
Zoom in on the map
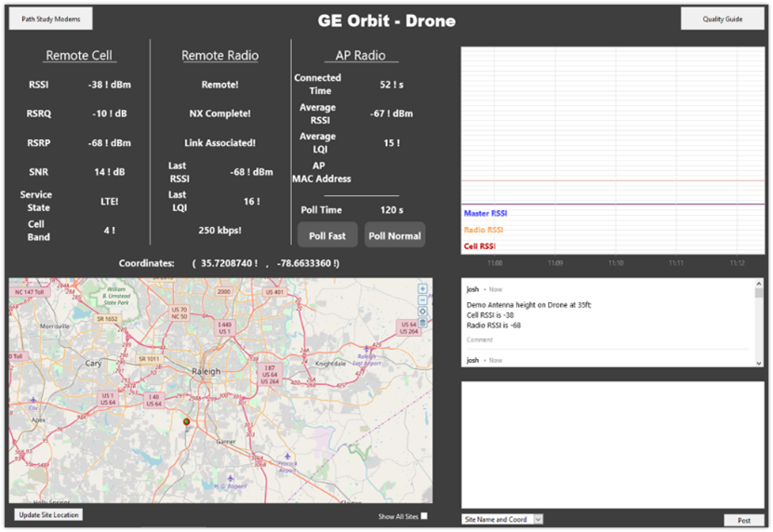tap(422, 289)
